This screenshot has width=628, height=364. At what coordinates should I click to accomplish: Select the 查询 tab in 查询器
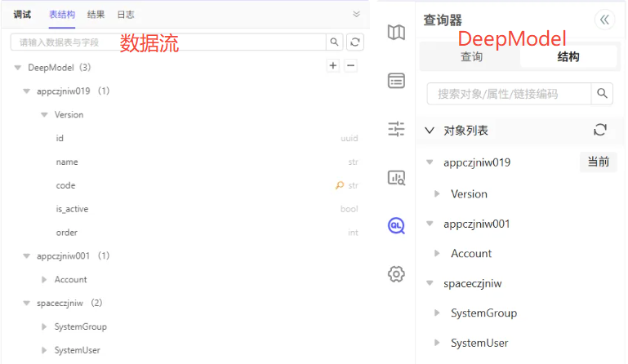(471, 57)
